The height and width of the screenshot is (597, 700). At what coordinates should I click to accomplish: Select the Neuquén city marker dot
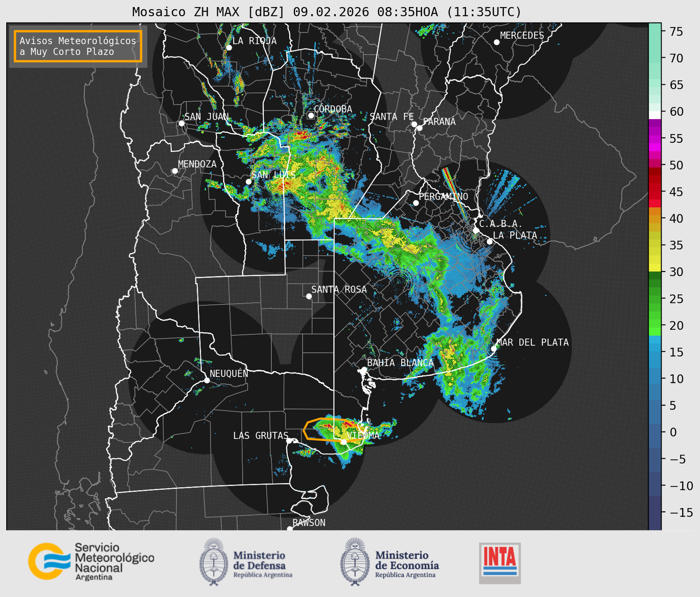(207, 380)
